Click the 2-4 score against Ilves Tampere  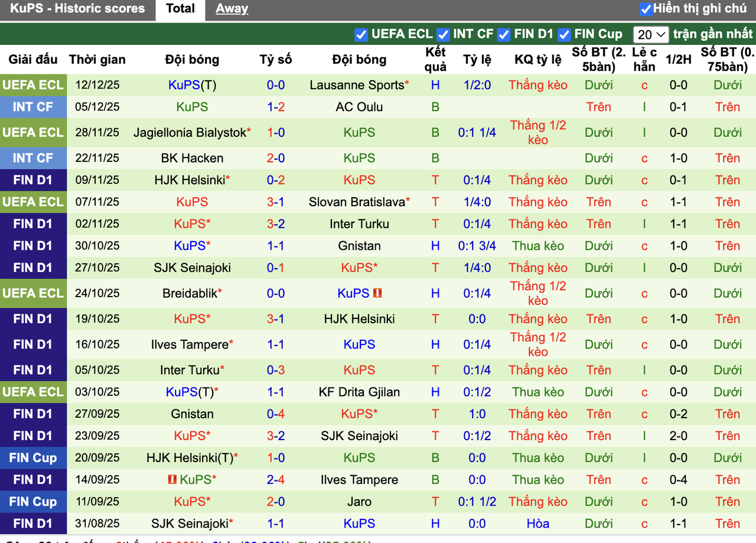pos(276,480)
